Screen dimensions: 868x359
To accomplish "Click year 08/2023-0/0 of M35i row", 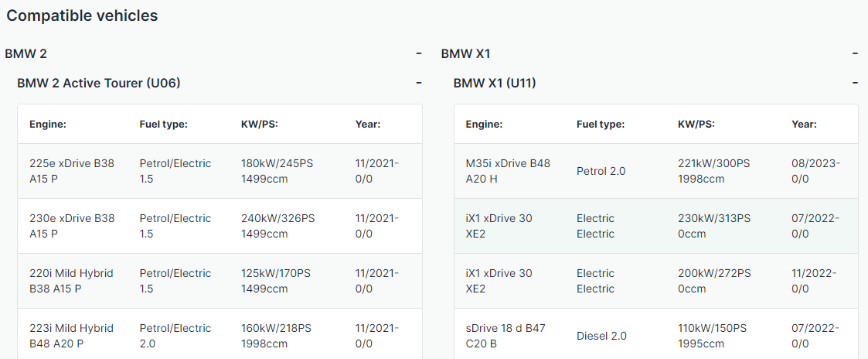I will click(816, 171).
